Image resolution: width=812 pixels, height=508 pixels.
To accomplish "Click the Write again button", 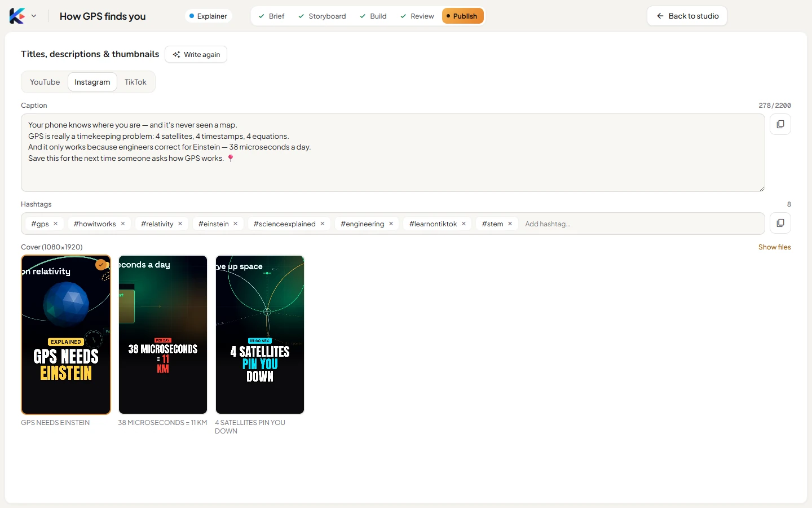I will 196,54.
